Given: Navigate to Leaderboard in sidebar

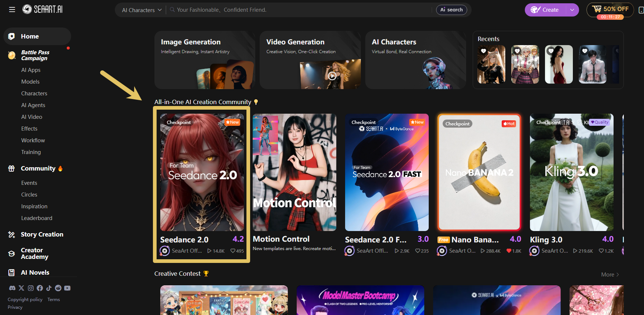Looking at the screenshot, I should tap(37, 218).
